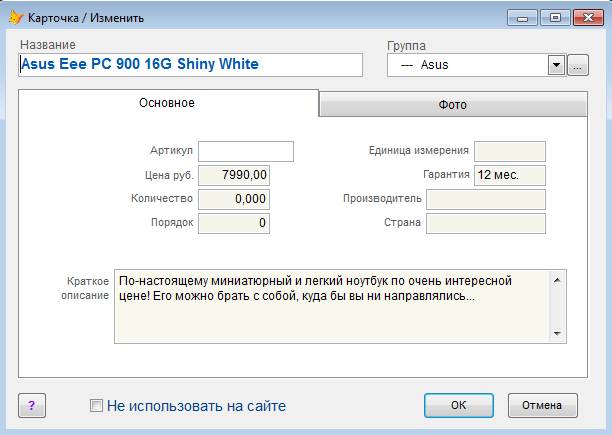Close the Карточка / Изменить window
The width and height of the screenshot is (612, 435).
pos(588,18)
